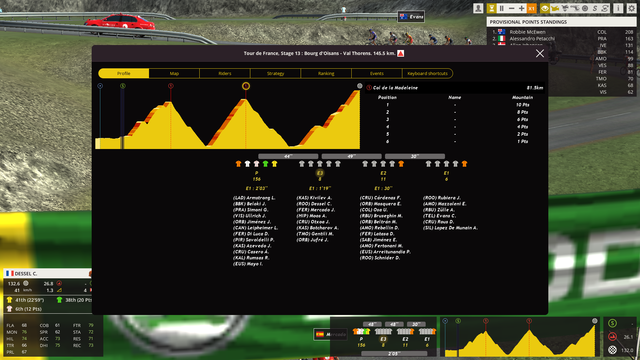Click the Col de la Madeleine header

click(455, 88)
